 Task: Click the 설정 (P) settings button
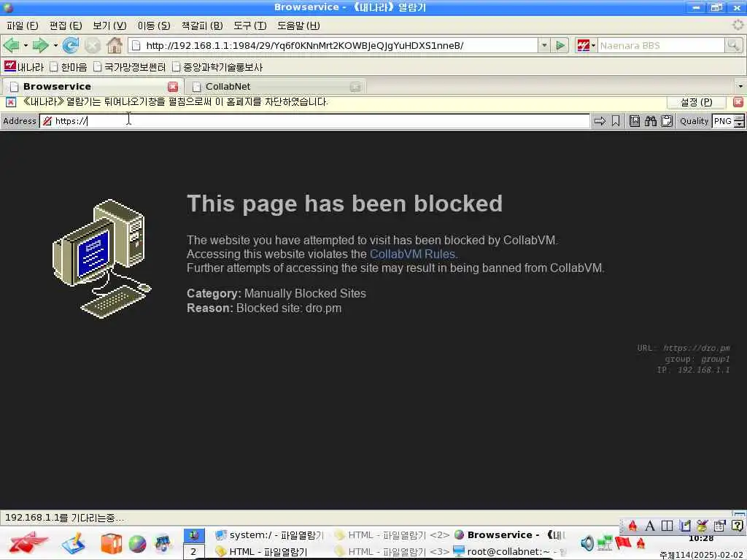point(696,102)
